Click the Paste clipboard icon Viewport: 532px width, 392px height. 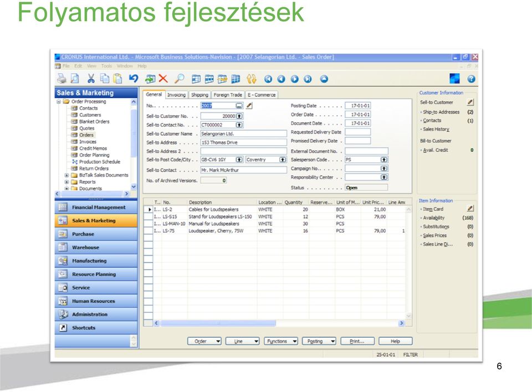click(117, 79)
